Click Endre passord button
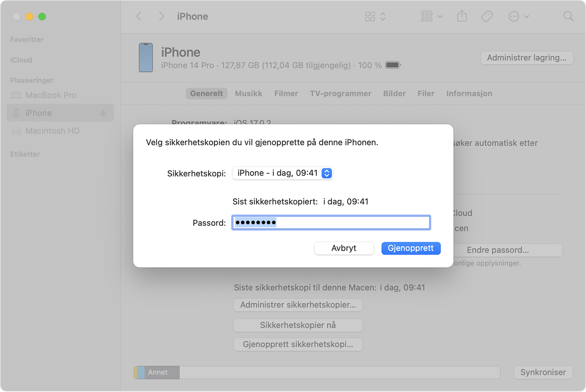Image resolution: width=586 pixels, height=392 pixels. [508, 250]
